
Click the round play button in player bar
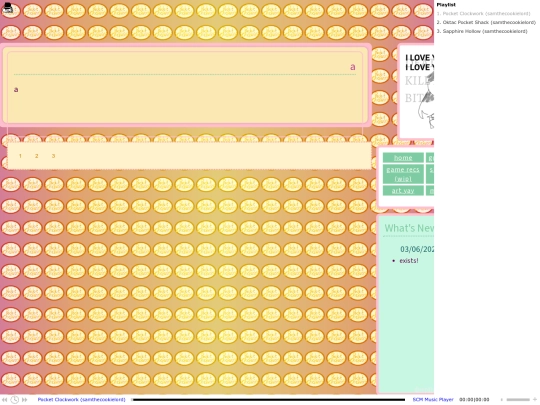click(14, 399)
